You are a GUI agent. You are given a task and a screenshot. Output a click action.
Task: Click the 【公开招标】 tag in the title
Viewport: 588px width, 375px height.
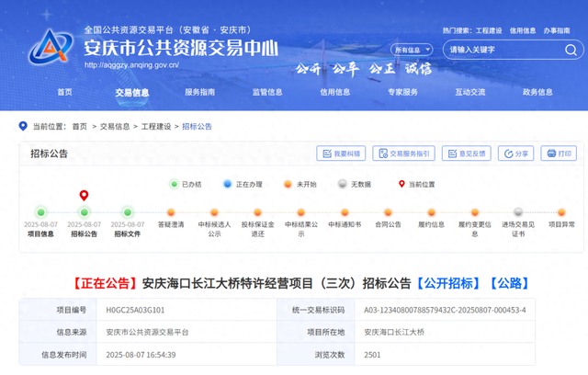[x=448, y=283]
